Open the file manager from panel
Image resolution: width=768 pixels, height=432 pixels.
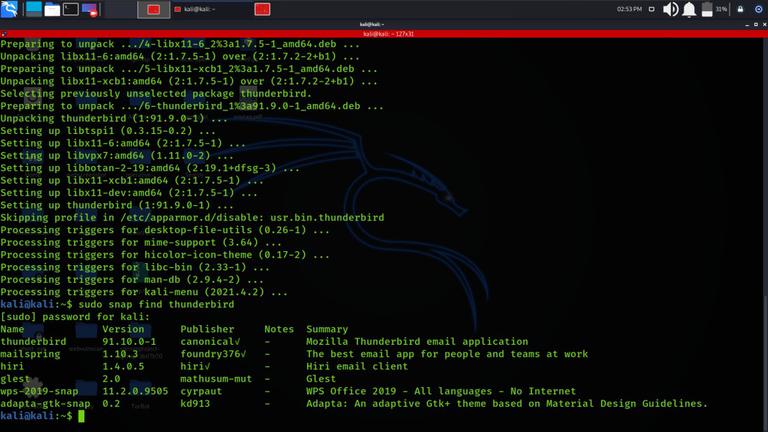click(x=52, y=9)
